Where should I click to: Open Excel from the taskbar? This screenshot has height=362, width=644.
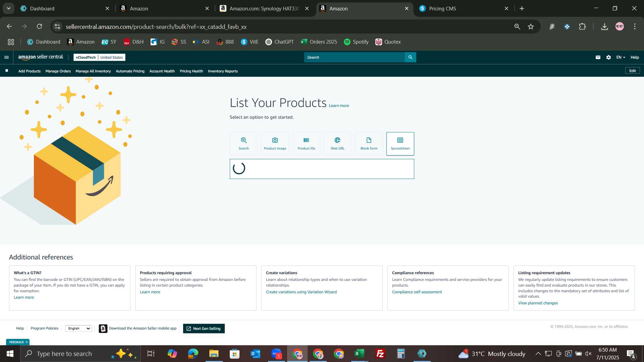[359, 354]
